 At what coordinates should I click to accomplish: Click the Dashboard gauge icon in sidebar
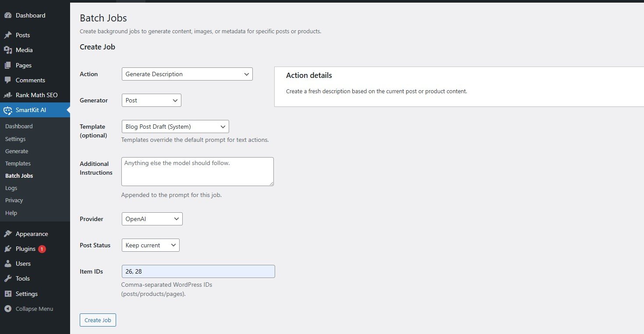(x=8, y=15)
